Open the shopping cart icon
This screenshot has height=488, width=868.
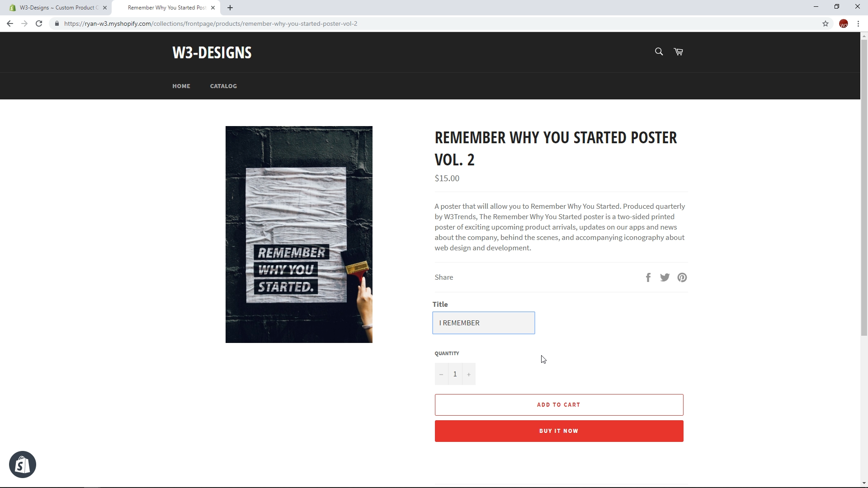click(678, 52)
